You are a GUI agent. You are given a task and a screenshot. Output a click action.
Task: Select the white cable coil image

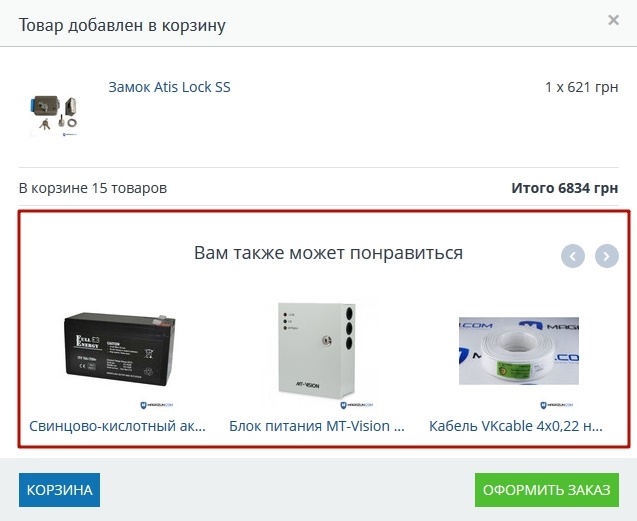click(x=519, y=351)
